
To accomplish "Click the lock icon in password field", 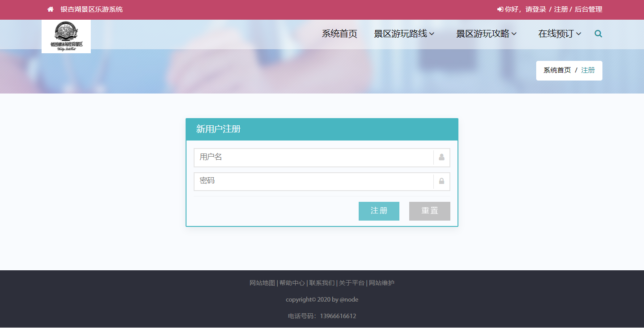I will pos(441,181).
